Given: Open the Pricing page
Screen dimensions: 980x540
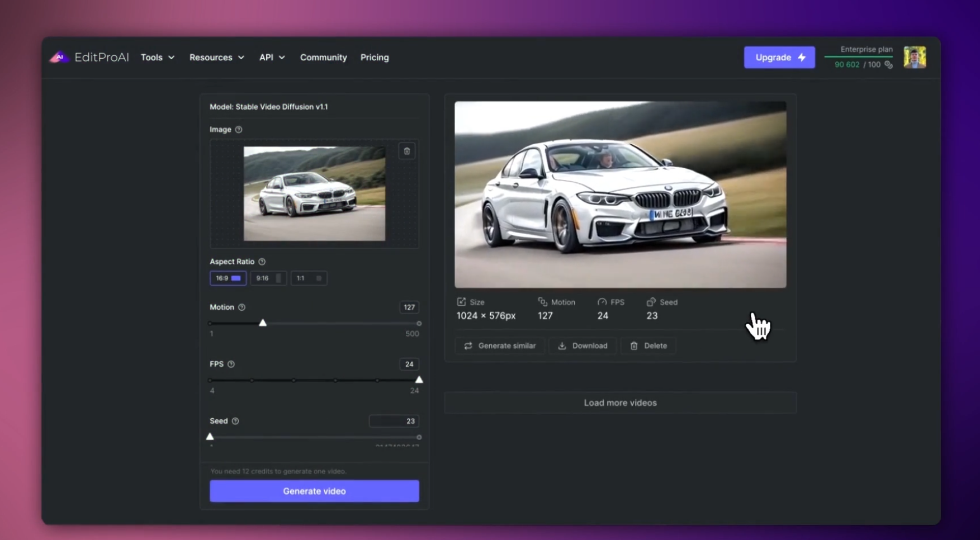Looking at the screenshot, I should pos(375,57).
